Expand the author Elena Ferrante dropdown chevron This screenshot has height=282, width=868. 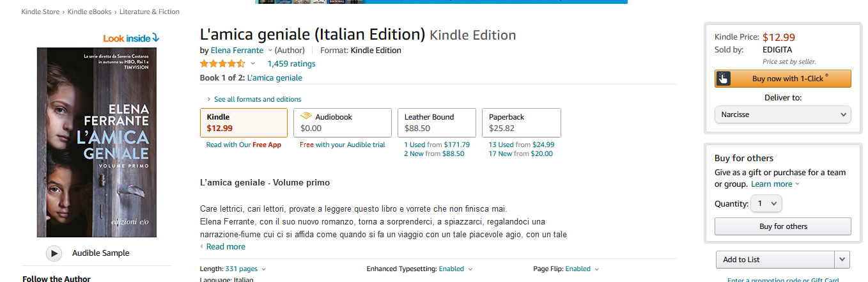coord(270,51)
